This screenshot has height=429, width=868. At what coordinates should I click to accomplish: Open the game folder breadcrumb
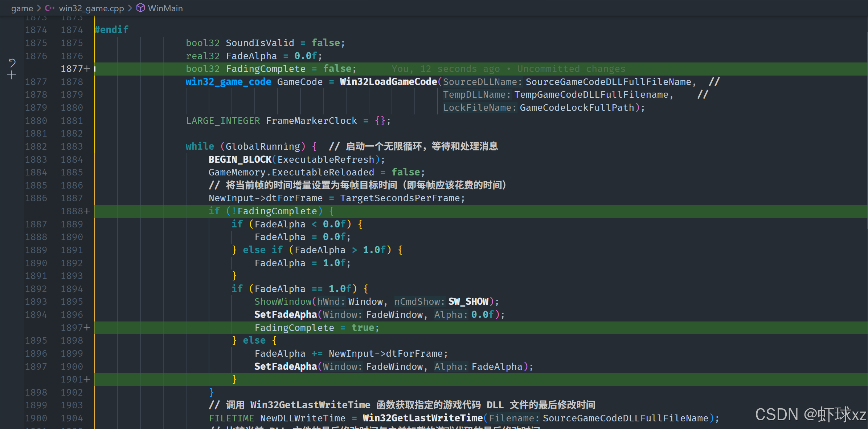click(x=22, y=8)
